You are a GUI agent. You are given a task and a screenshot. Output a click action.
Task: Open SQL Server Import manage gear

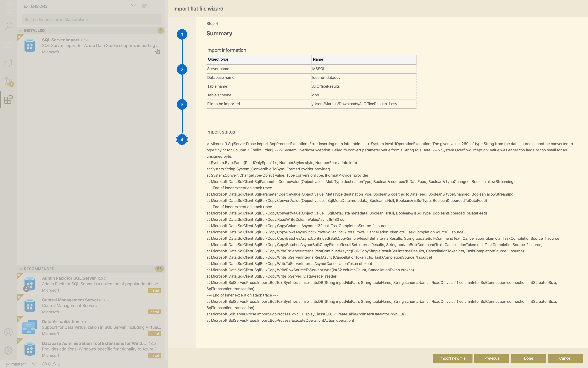pos(158,52)
